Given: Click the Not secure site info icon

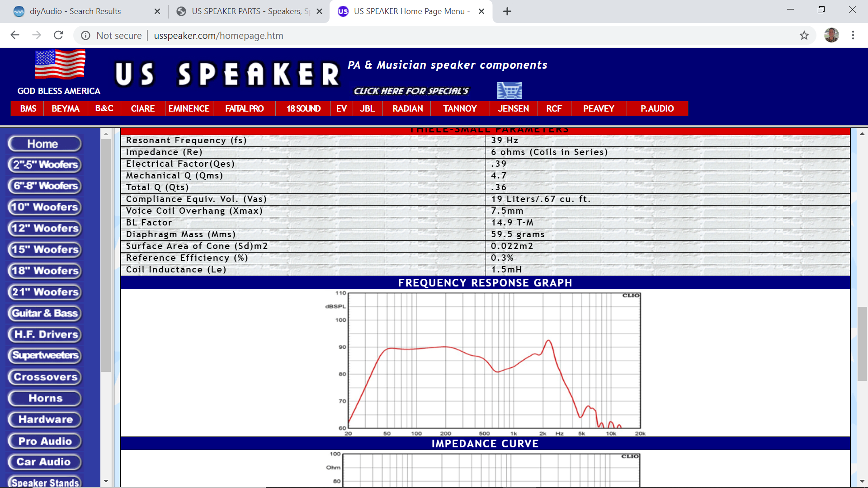Looking at the screenshot, I should (85, 35).
